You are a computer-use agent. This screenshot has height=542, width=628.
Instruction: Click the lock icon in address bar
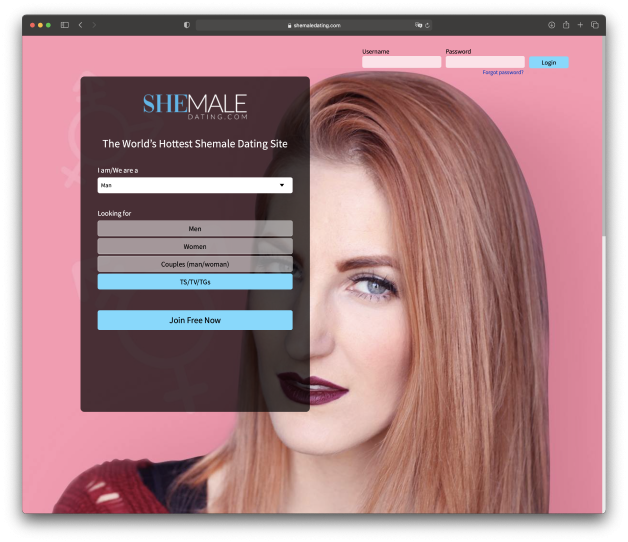pos(289,25)
